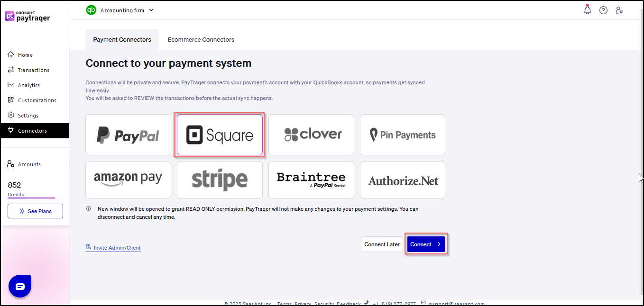Switch to Ecommerce Connectors tab
The width and height of the screenshot is (644, 306).
pyautogui.click(x=201, y=40)
